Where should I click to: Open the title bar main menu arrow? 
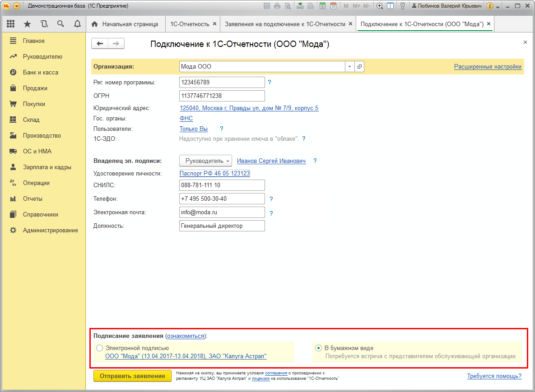tap(16, 6)
